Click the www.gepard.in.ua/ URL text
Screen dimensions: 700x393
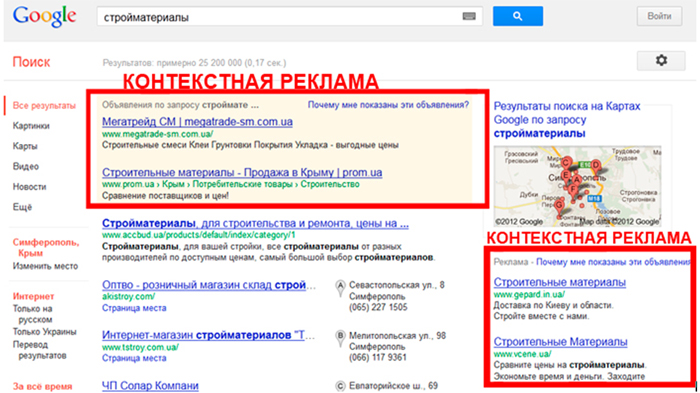529,294
